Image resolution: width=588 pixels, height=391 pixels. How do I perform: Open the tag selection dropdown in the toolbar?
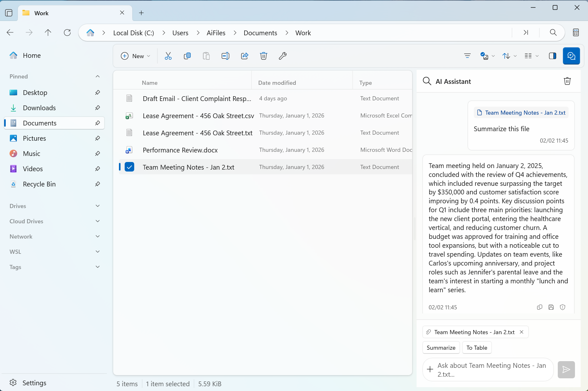tap(488, 56)
